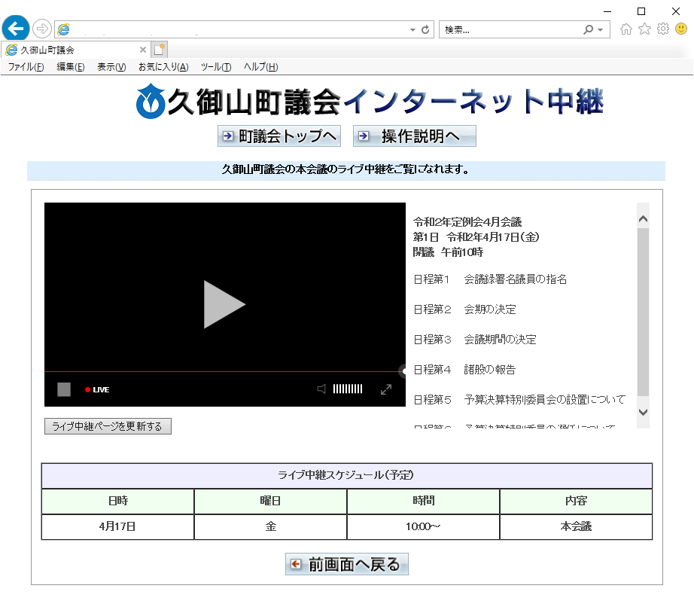Click the Internet Explorer page icon in address bar
The width and height of the screenshot is (694, 616).
pyautogui.click(x=64, y=29)
